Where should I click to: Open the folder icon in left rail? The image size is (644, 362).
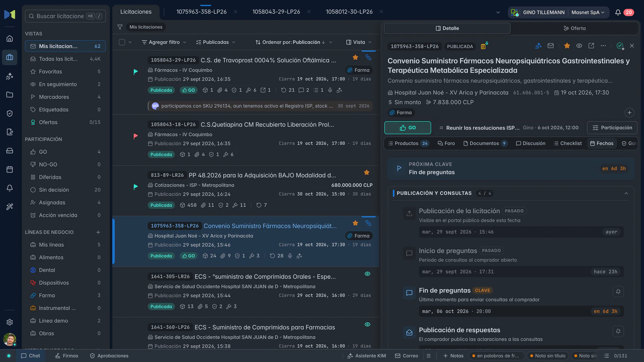(10, 95)
